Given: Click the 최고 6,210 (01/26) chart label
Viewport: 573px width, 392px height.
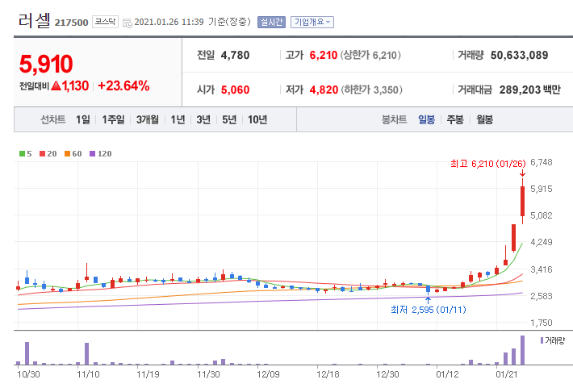Looking at the screenshot, I should [x=487, y=164].
